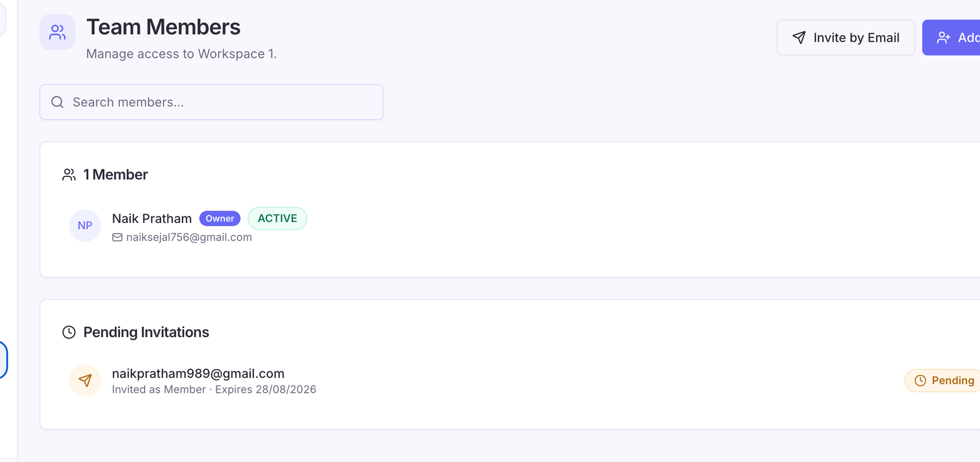Open the Invite by Email dialog
980x462 pixels.
[x=846, y=38]
